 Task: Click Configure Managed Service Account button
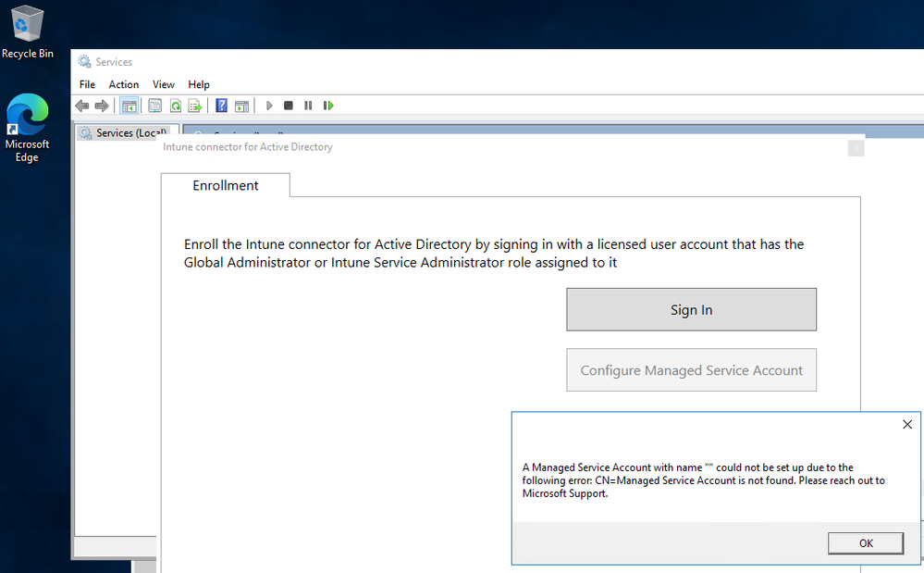click(x=691, y=370)
